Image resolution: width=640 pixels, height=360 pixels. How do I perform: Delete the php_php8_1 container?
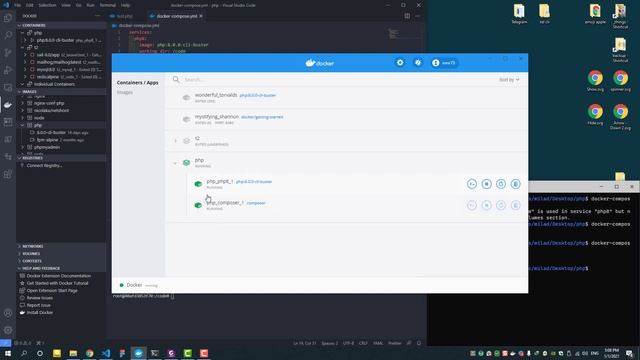(516, 184)
